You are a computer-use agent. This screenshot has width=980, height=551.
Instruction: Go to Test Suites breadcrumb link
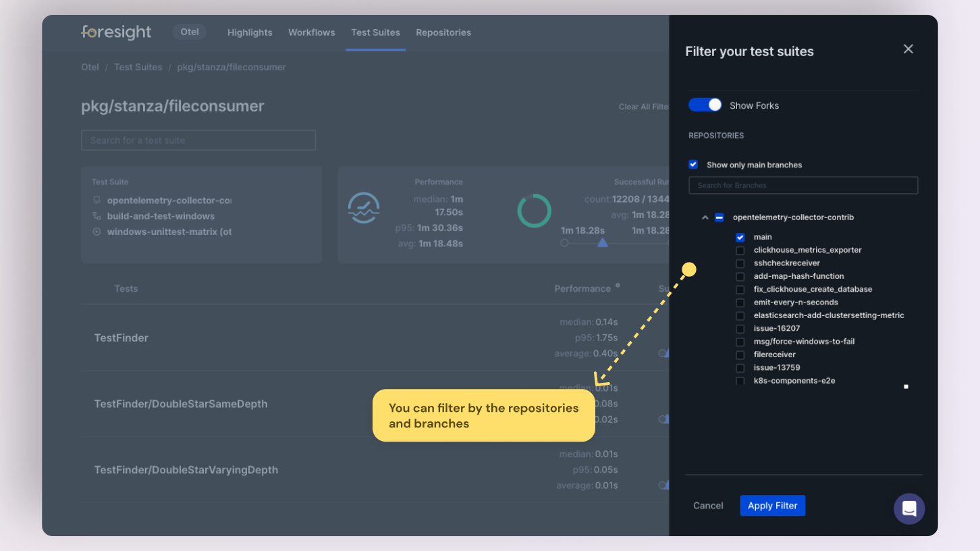[138, 67]
